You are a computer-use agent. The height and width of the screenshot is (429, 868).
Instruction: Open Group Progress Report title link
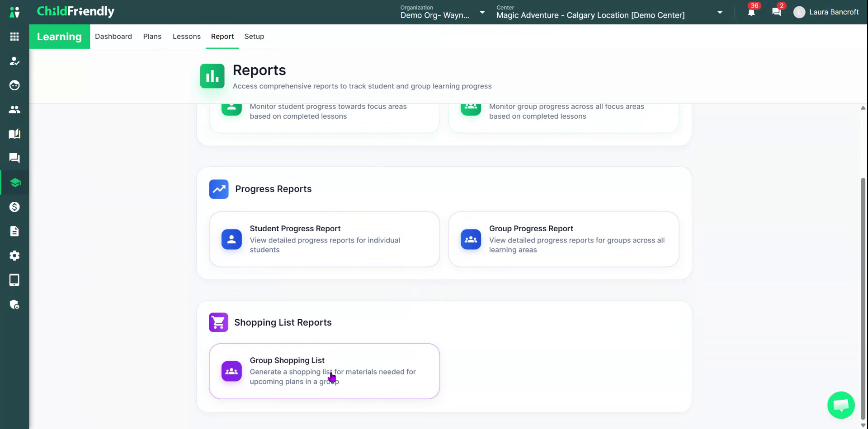tap(531, 228)
